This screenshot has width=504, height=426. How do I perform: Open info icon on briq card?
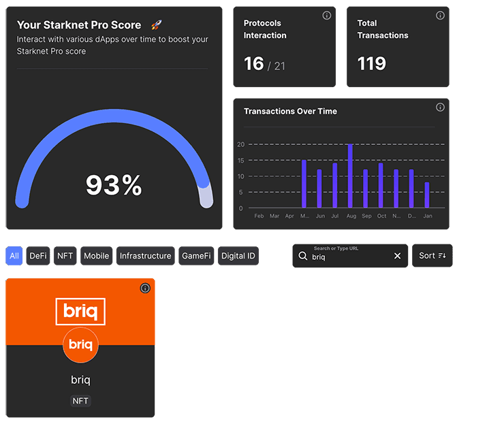click(x=145, y=288)
